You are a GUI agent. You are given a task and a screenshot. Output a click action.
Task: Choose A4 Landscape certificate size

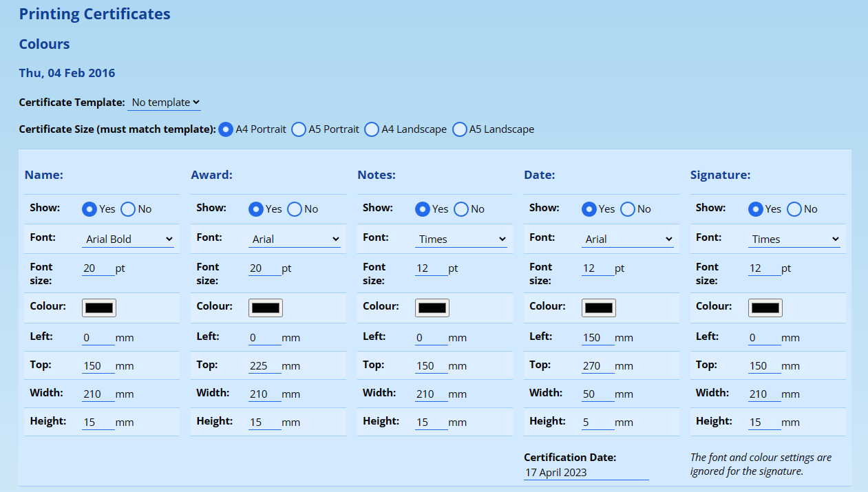coord(372,129)
